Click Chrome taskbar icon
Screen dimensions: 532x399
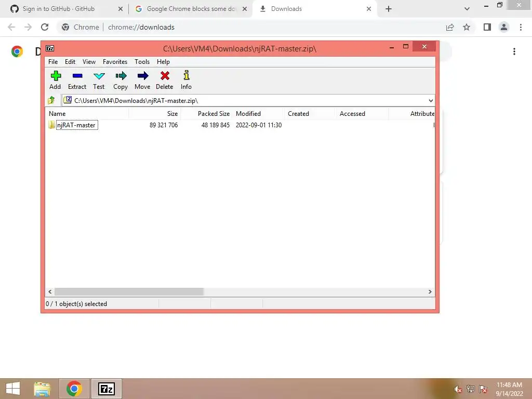pyautogui.click(x=74, y=389)
